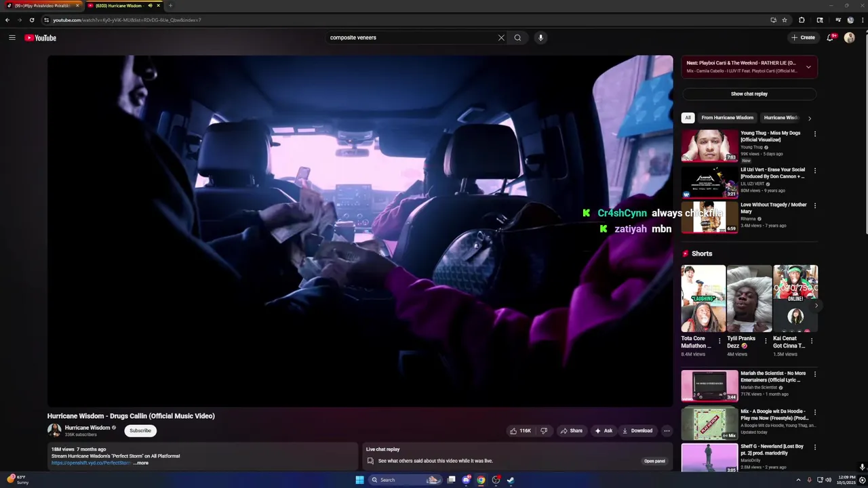Open Tylil Pranks Dezz short thumbnail

click(749, 298)
